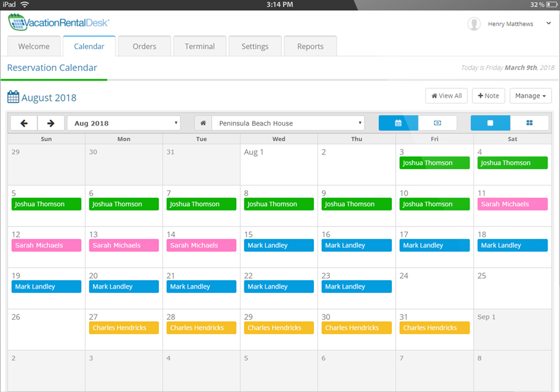Click the VacationRentalDesk logo

[59, 23]
